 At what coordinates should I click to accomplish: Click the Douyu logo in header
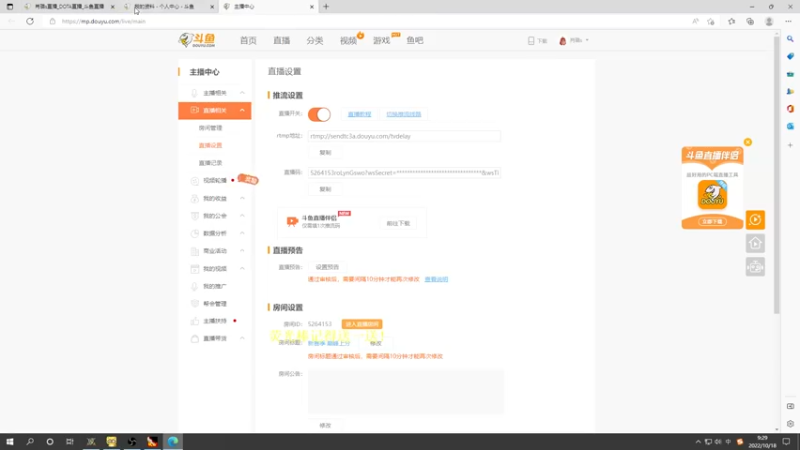tap(197, 40)
